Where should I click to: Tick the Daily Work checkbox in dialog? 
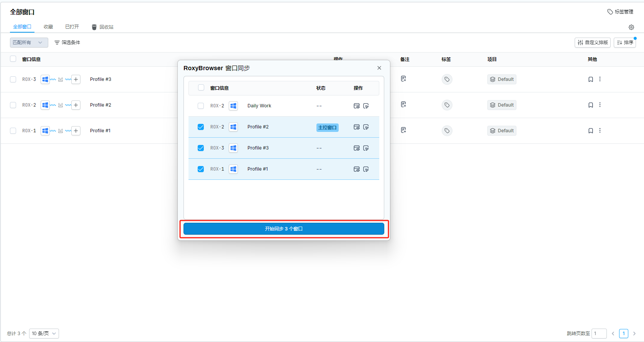click(x=201, y=106)
